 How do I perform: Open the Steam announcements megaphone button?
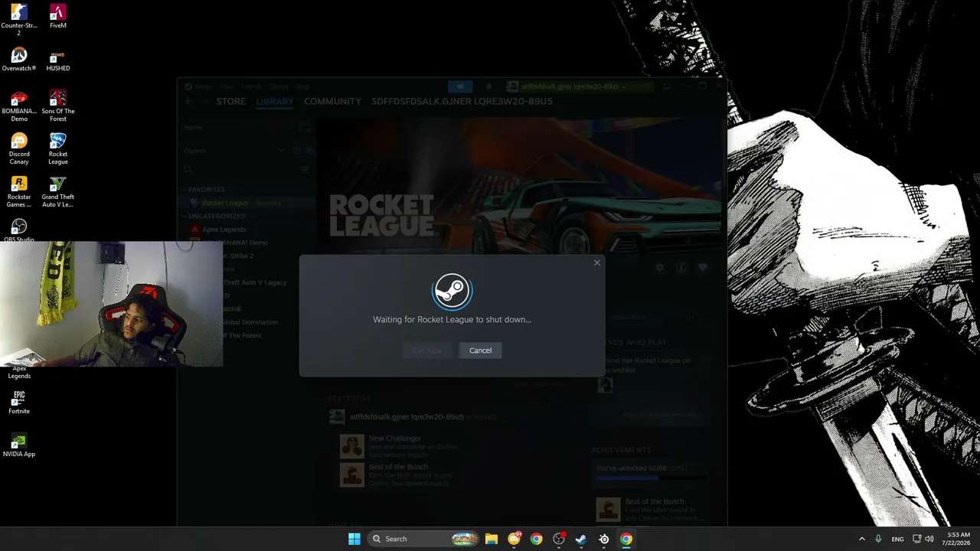pos(460,86)
